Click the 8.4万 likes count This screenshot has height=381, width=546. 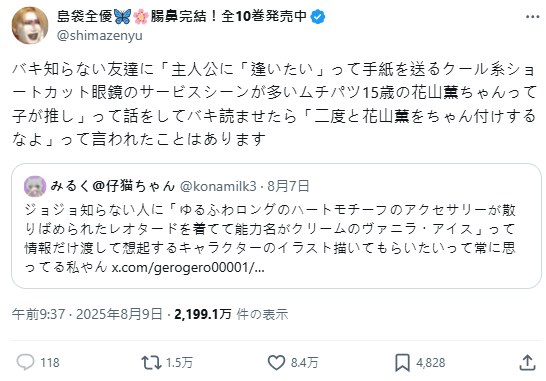point(305,363)
